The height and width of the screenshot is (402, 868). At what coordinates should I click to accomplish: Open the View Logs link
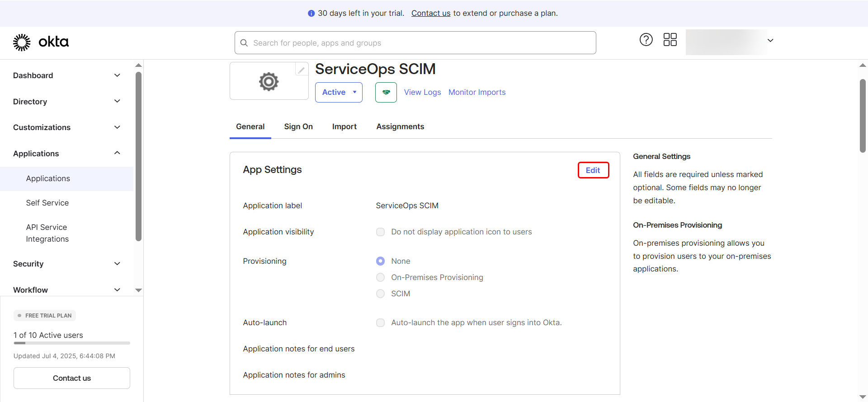click(x=422, y=92)
